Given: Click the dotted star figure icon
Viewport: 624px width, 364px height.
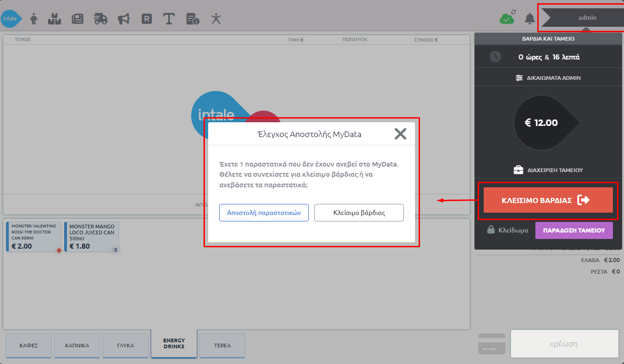Looking at the screenshot, I should point(216,18).
